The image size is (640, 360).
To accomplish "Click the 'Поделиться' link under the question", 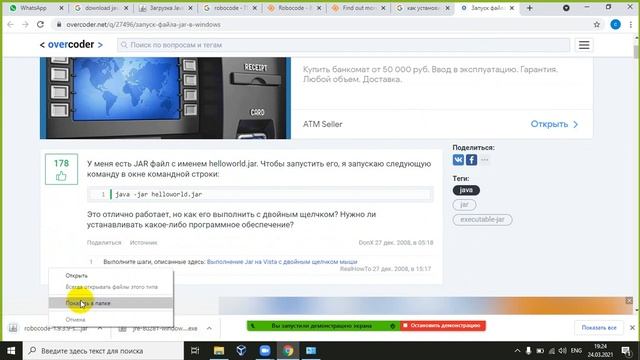I will coord(104,242).
